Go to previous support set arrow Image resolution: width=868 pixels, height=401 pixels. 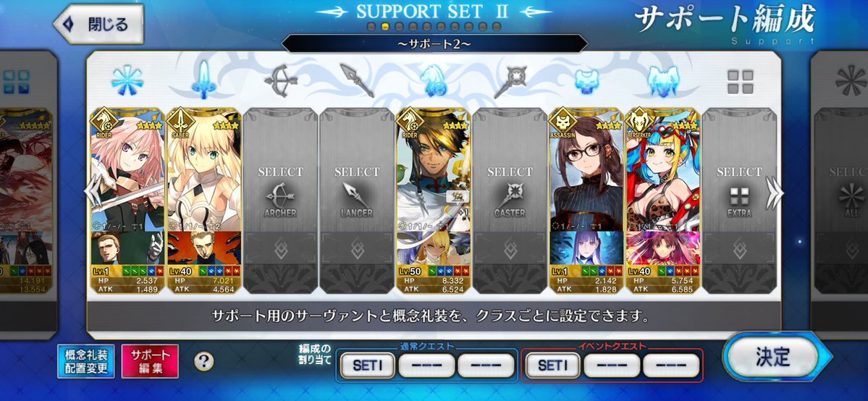pyautogui.click(x=93, y=192)
